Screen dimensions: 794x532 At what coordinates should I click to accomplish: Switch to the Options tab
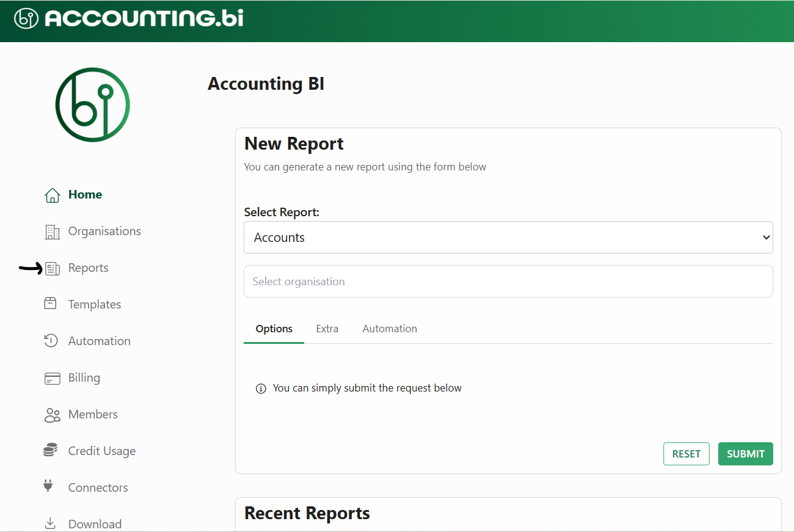pos(274,329)
